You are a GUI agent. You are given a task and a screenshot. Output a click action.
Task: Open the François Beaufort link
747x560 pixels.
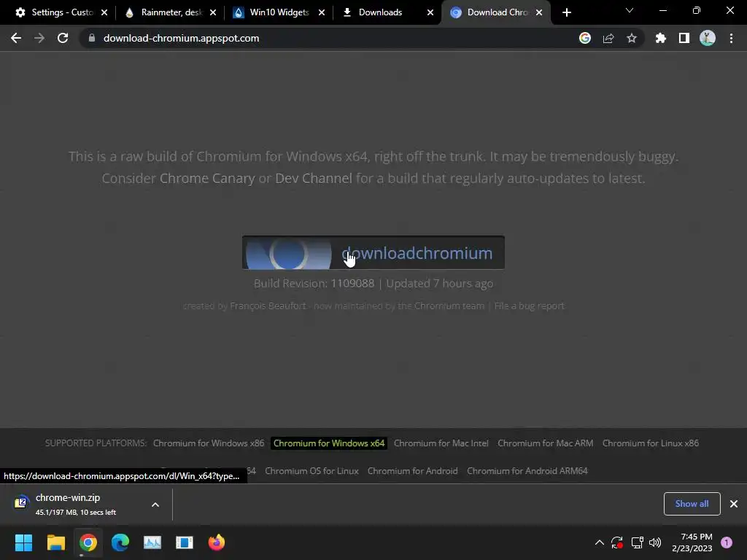click(x=268, y=306)
